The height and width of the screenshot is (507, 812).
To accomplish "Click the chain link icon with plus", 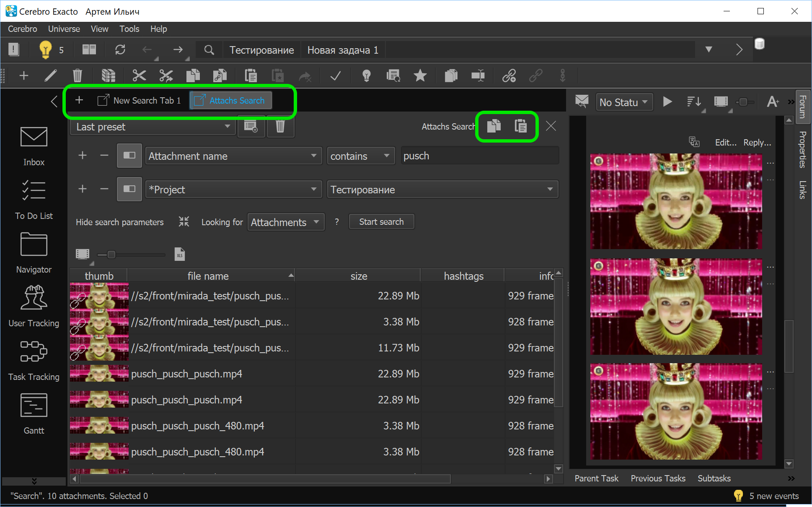I will coord(509,75).
